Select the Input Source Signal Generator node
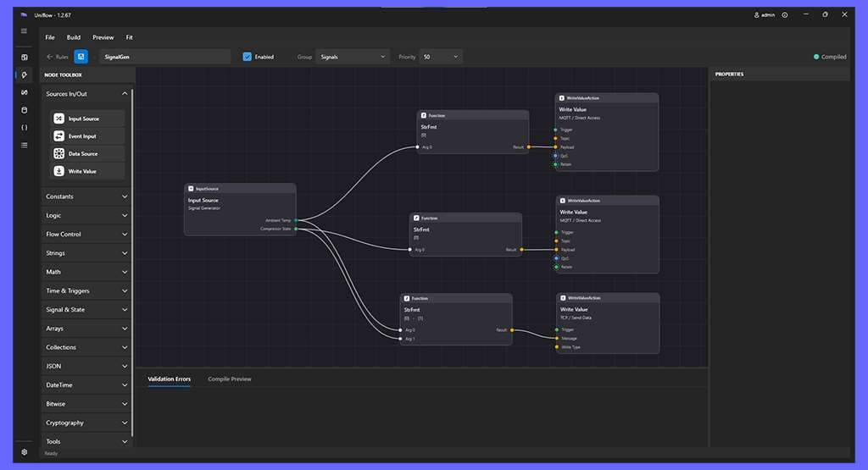 tap(240, 209)
